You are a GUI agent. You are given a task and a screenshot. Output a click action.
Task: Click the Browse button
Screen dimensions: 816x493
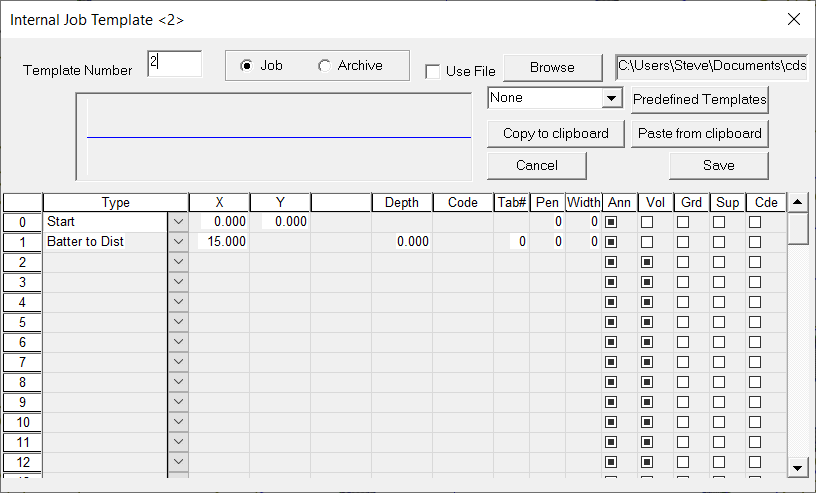click(x=552, y=67)
